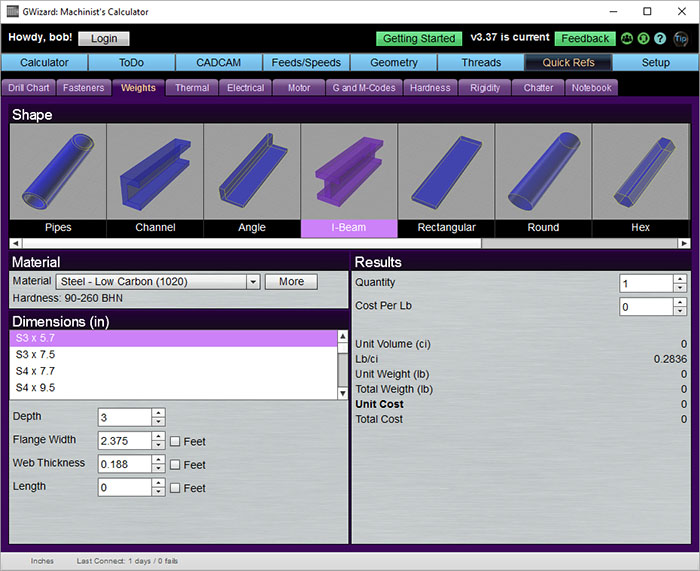Enable Feet checkbox for Flange Width
Viewport: 700px width, 571px height.
pyautogui.click(x=175, y=441)
